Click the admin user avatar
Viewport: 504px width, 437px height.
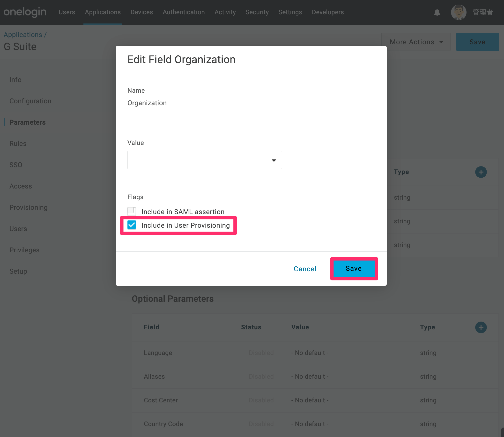(459, 12)
